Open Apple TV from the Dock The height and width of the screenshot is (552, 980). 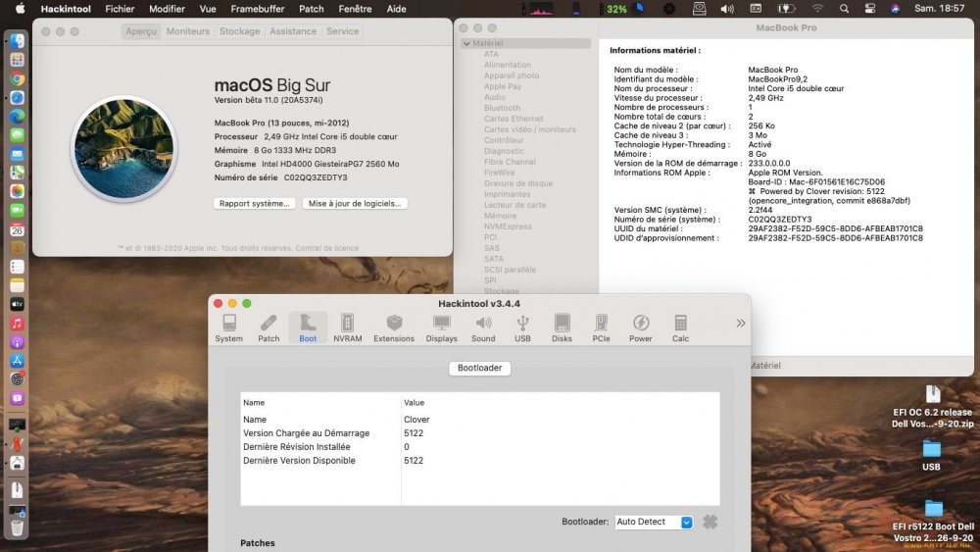(17, 304)
